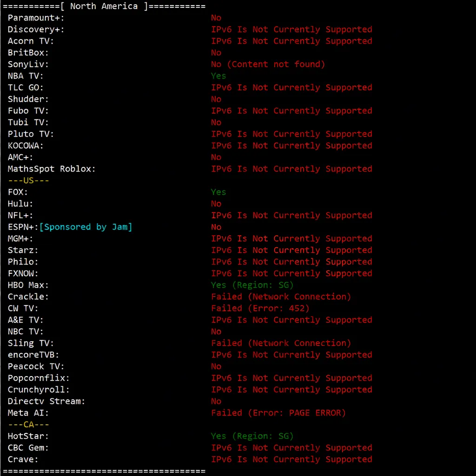Click 'Failed (Error: PAGE ERROR)' result
Screen dimensions: 476x476
click(x=278, y=413)
